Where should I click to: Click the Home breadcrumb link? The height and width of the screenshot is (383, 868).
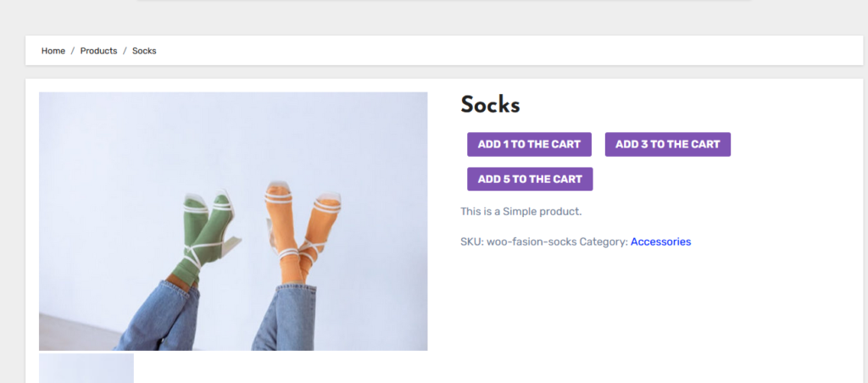(53, 51)
